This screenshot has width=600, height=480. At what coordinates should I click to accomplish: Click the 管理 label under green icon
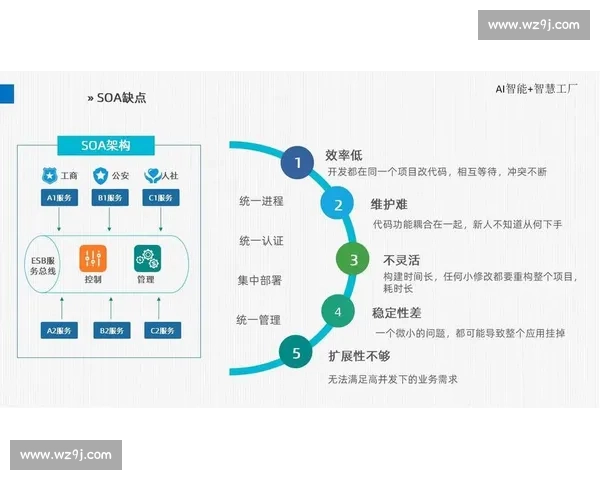[x=146, y=279]
